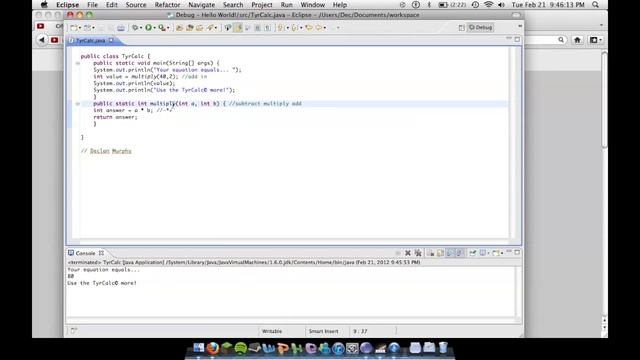
Task: Click the Debug bug icon in toolbar
Action: 135,27
